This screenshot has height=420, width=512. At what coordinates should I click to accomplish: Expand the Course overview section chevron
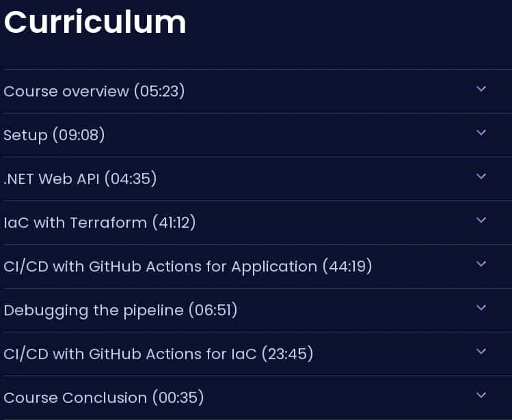(481, 88)
